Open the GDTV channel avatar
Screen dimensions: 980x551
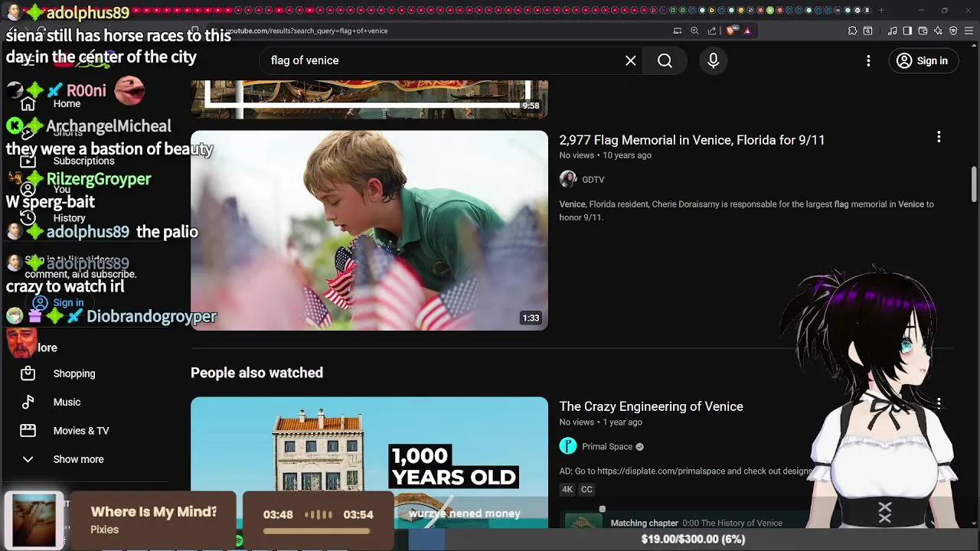567,179
